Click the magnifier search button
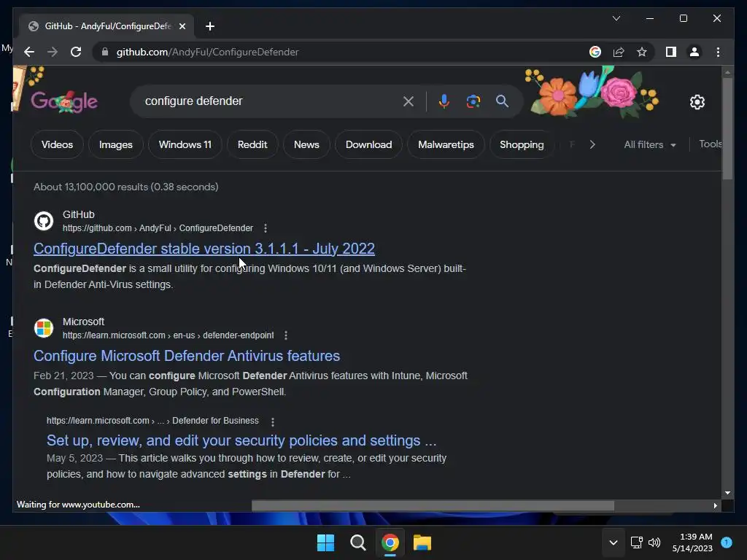The image size is (747, 560). (x=502, y=101)
